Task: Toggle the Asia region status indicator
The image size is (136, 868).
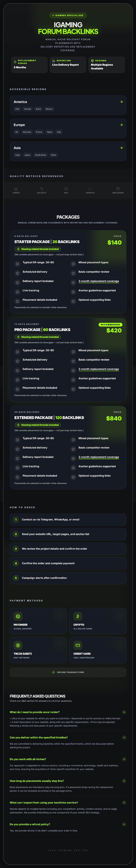Action: pyautogui.click(x=122, y=148)
